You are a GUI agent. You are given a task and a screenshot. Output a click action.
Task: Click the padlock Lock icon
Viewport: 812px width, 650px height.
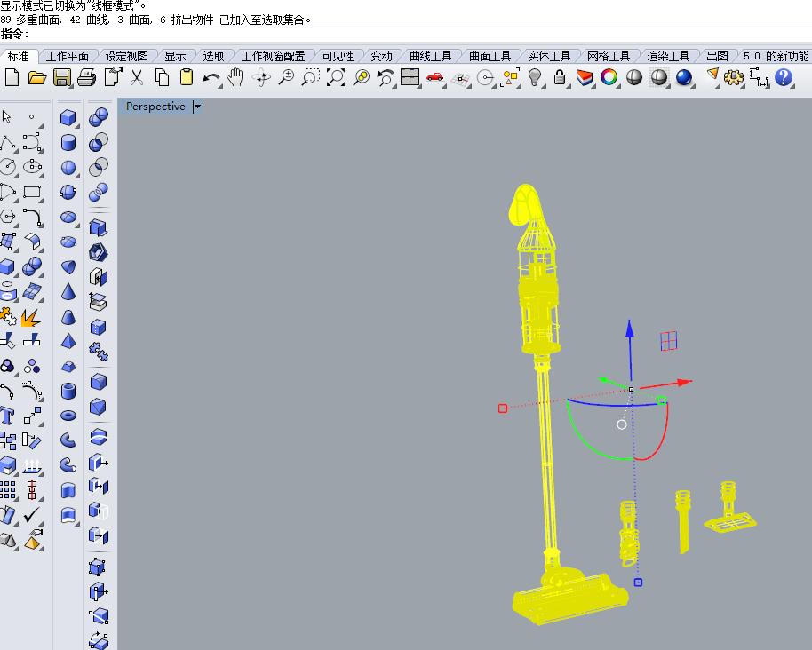click(x=560, y=77)
